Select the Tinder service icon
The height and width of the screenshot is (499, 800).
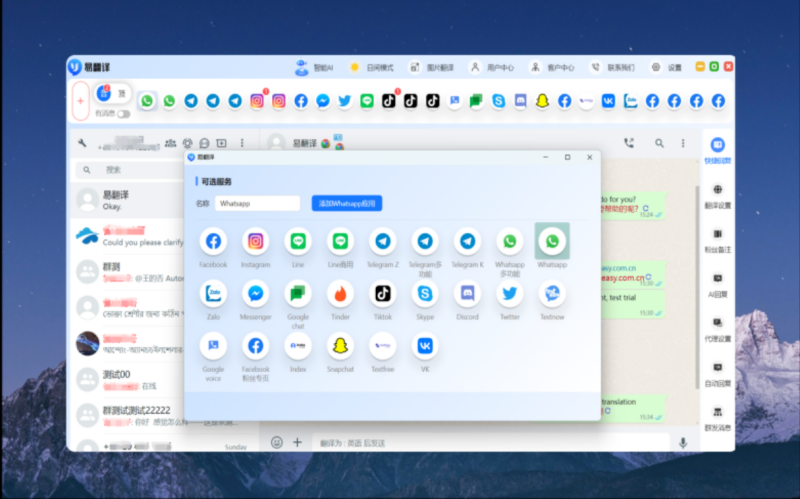(x=340, y=294)
